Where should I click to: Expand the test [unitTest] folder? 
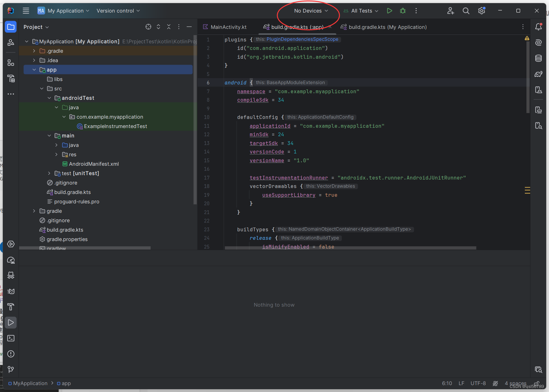(49, 173)
